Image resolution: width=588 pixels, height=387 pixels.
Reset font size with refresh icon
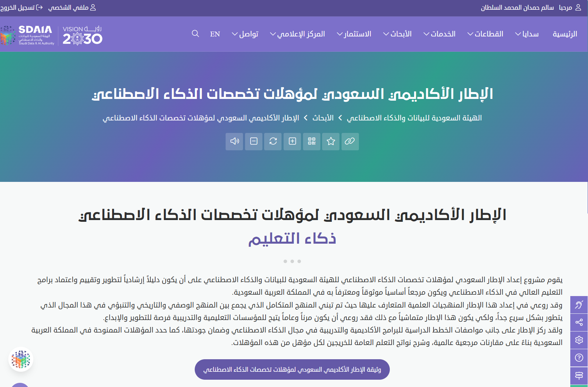(x=273, y=141)
